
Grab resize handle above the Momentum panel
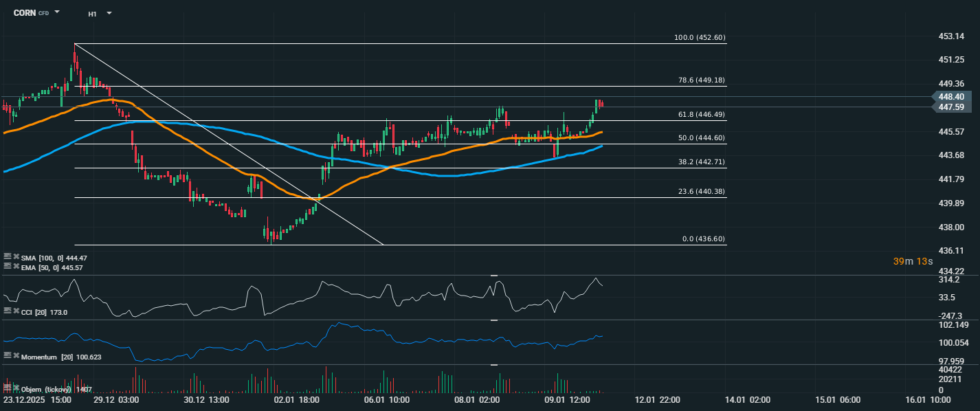click(x=493, y=320)
